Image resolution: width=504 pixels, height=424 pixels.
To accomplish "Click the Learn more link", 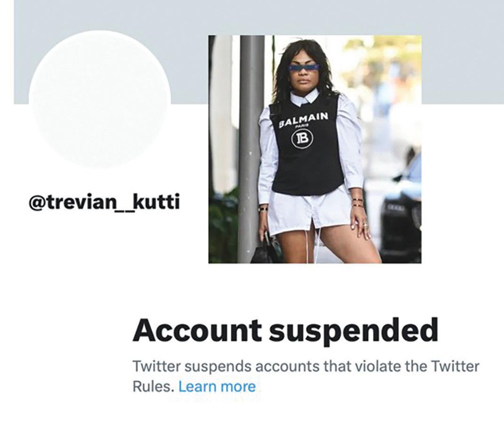I will pos(217,386).
